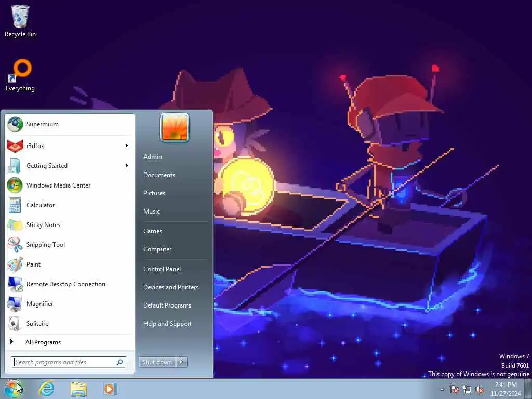Open Getting Started icon
Viewport: 532px width, 399px height.
pyautogui.click(x=15, y=166)
